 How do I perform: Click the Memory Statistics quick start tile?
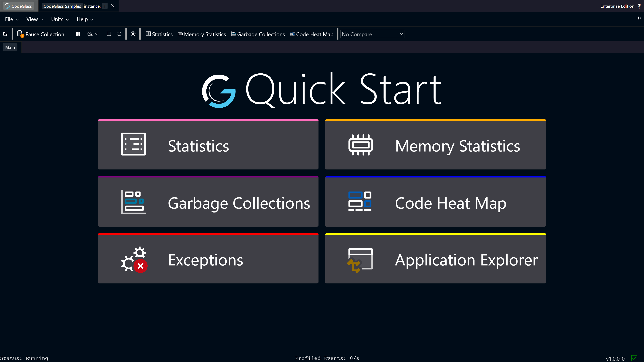436,145
